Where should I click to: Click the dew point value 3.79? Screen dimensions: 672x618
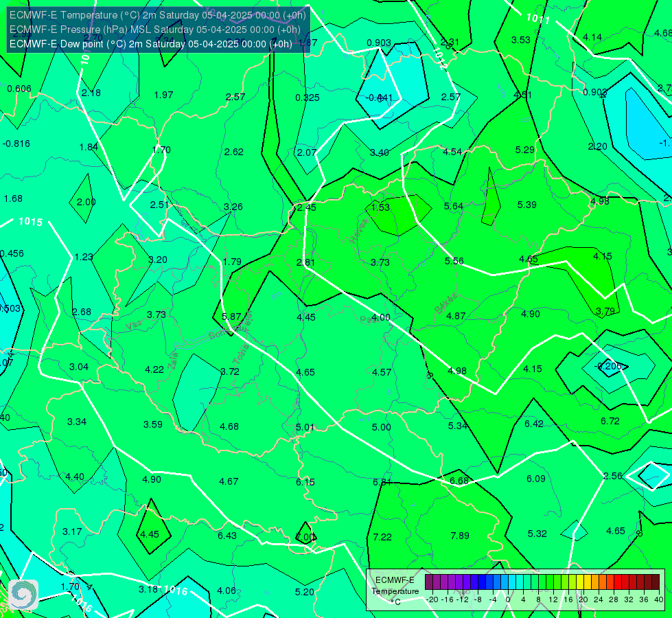(x=605, y=311)
